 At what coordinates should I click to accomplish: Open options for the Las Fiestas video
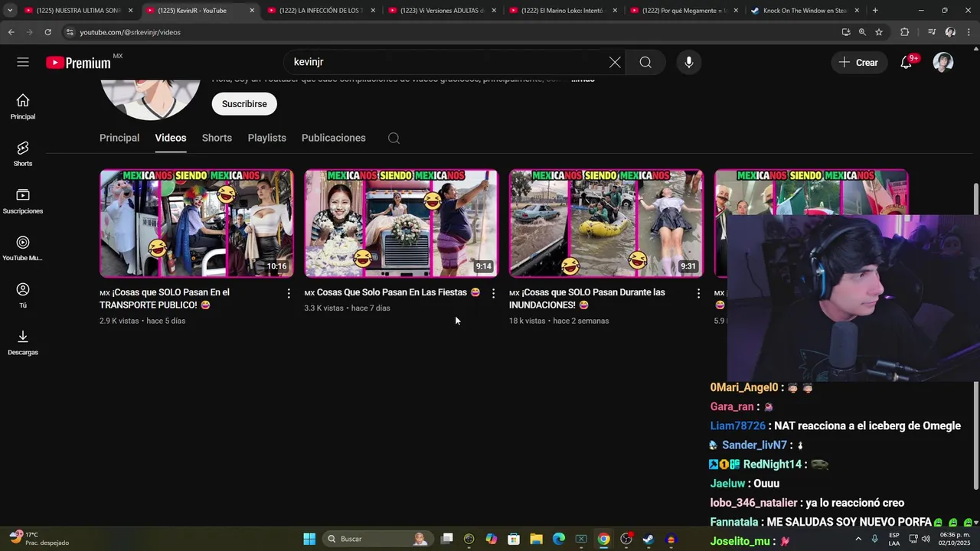point(493,293)
